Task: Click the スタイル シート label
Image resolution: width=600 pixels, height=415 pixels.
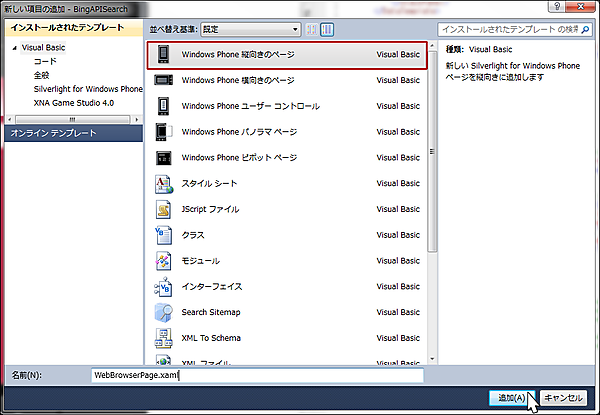Action: tap(209, 184)
